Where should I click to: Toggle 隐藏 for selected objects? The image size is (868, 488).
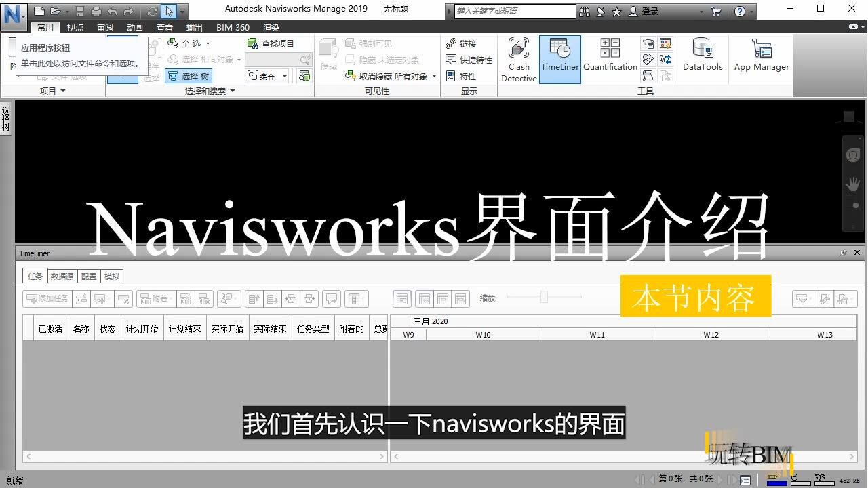tap(328, 59)
